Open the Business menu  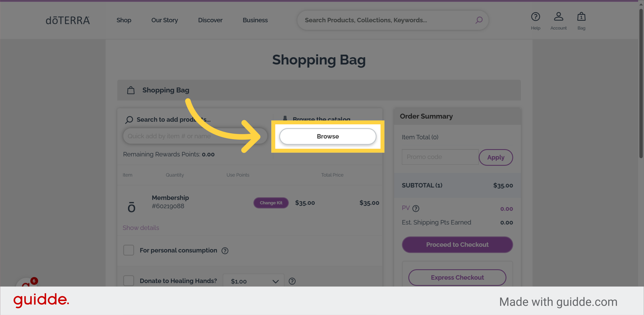click(255, 20)
